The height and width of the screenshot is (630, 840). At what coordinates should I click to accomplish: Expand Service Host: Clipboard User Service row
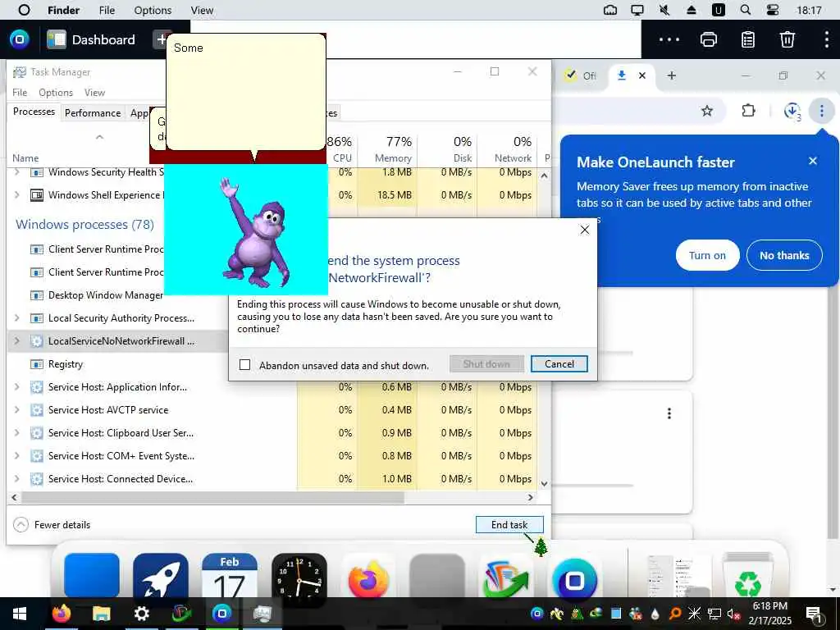click(x=16, y=433)
